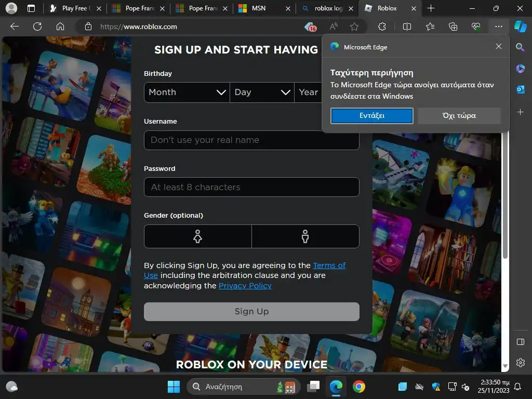The image size is (532, 399).
Task: Open the Extensions puzzle icon
Action: (x=382, y=26)
